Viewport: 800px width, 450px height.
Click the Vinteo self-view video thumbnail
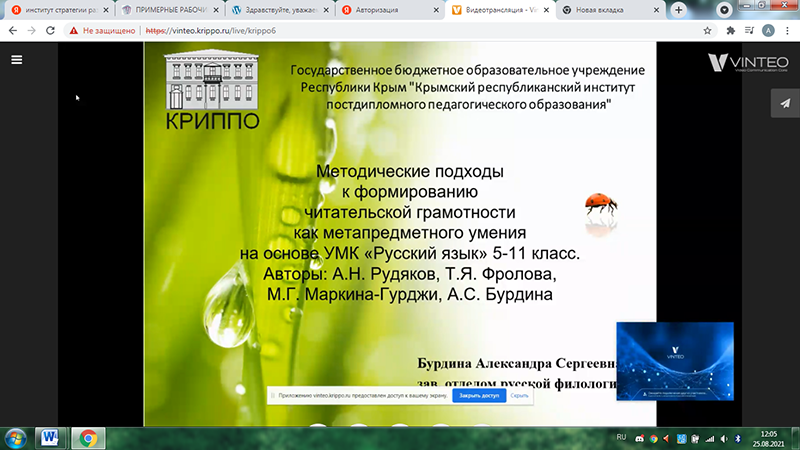click(x=675, y=361)
